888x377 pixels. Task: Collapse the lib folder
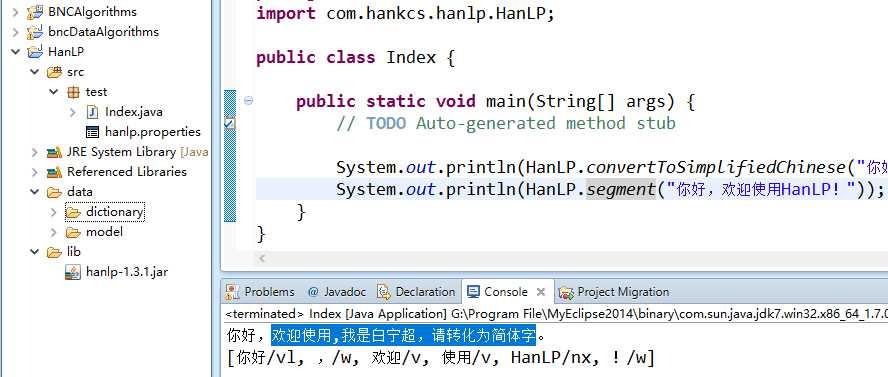[x=35, y=252]
